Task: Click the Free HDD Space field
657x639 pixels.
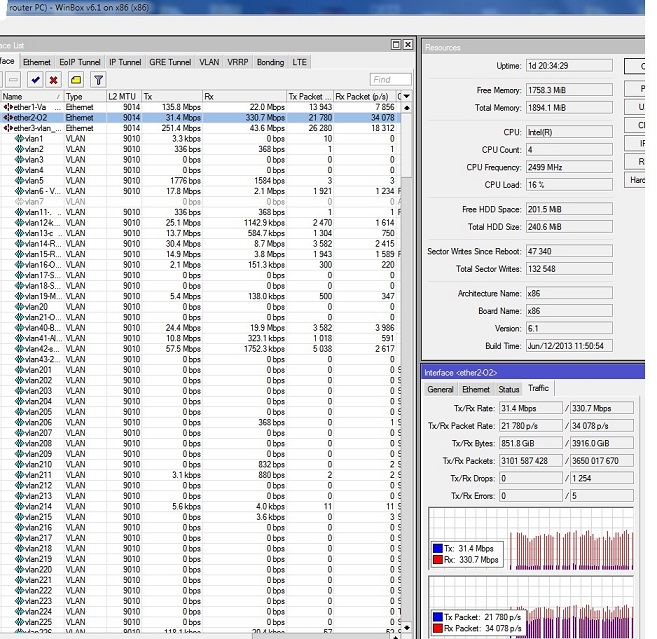Action: [569, 209]
